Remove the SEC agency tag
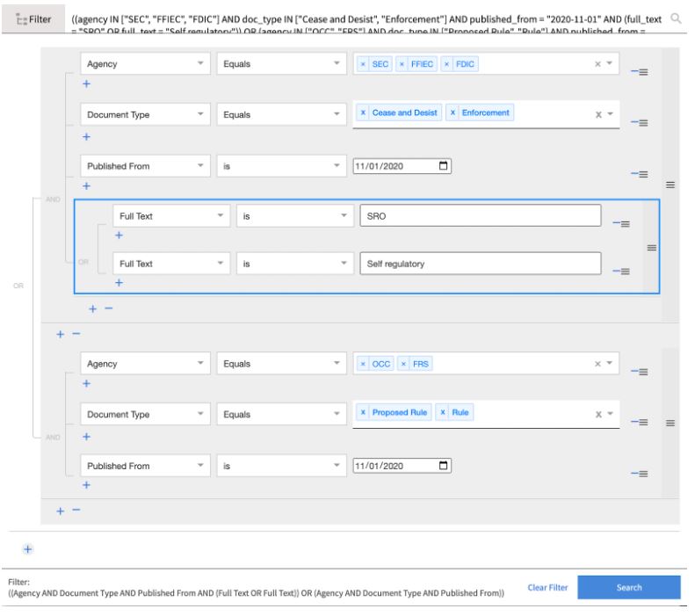 point(363,64)
